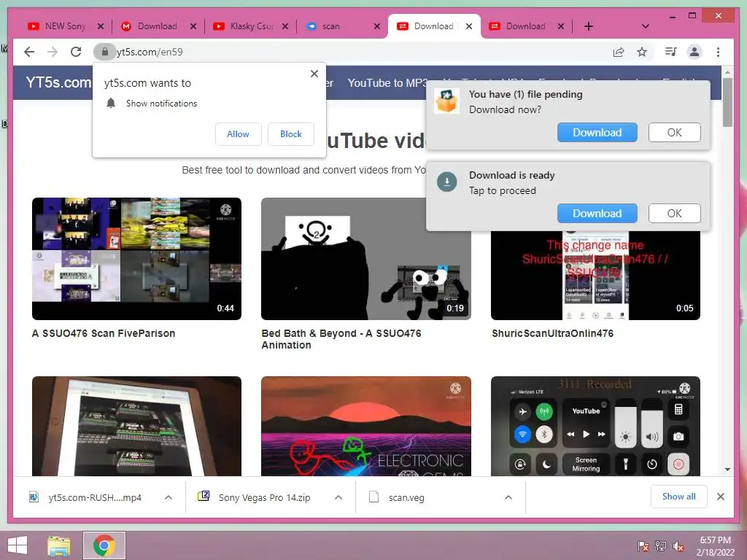Show all downloads

679,497
